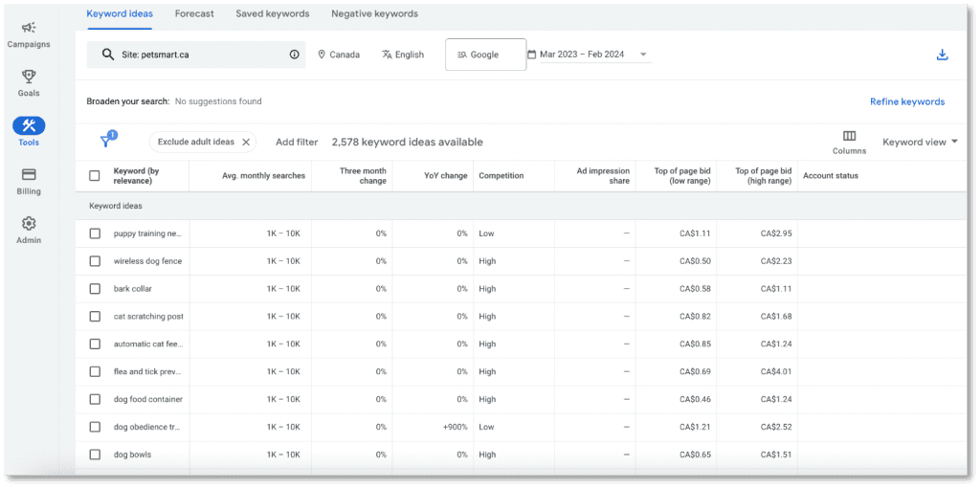The width and height of the screenshot is (980, 488).
Task: Sort by Top of page bid (high range)
Action: 764,175
